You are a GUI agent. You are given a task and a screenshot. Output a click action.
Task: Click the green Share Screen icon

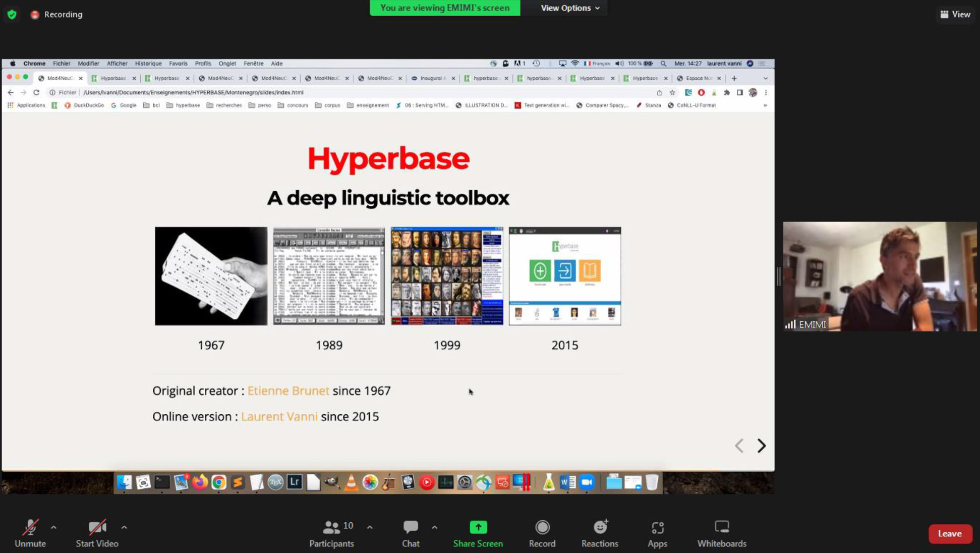point(478,528)
